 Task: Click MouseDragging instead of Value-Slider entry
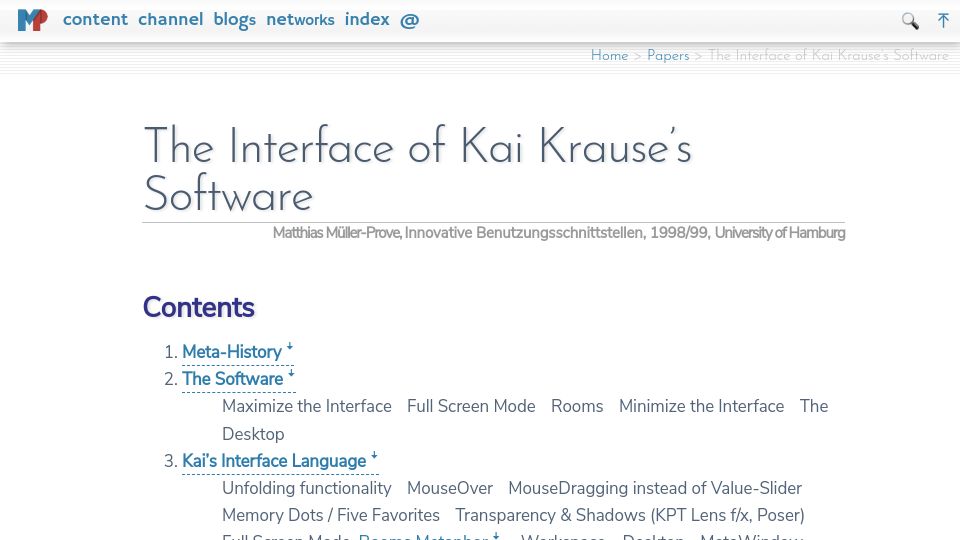coord(655,488)
